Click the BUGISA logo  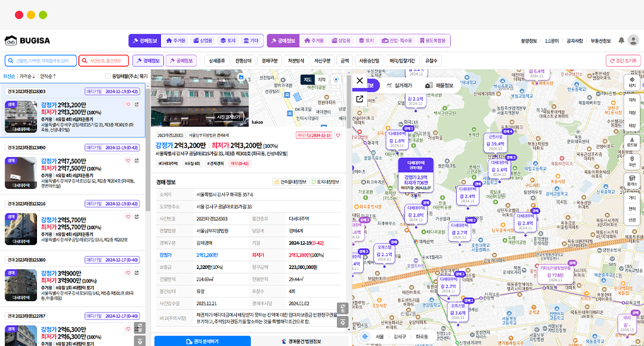(27, 41)
